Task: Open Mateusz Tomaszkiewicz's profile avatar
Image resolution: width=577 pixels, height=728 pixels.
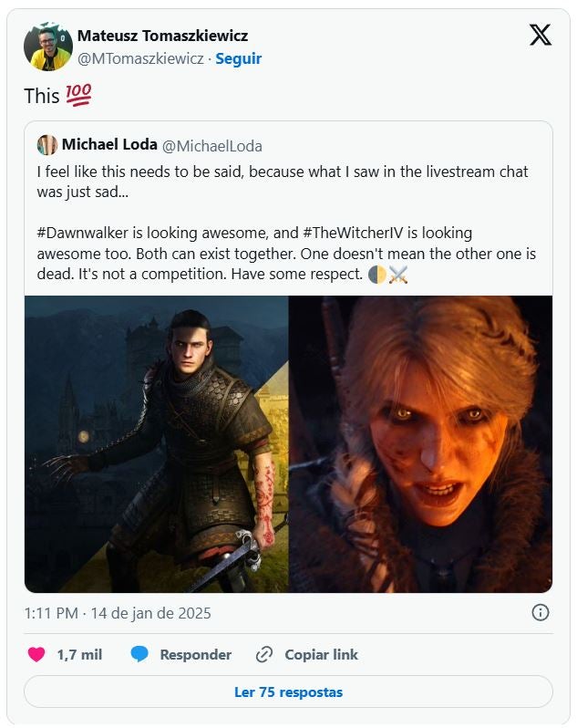Action: (48, 47)
